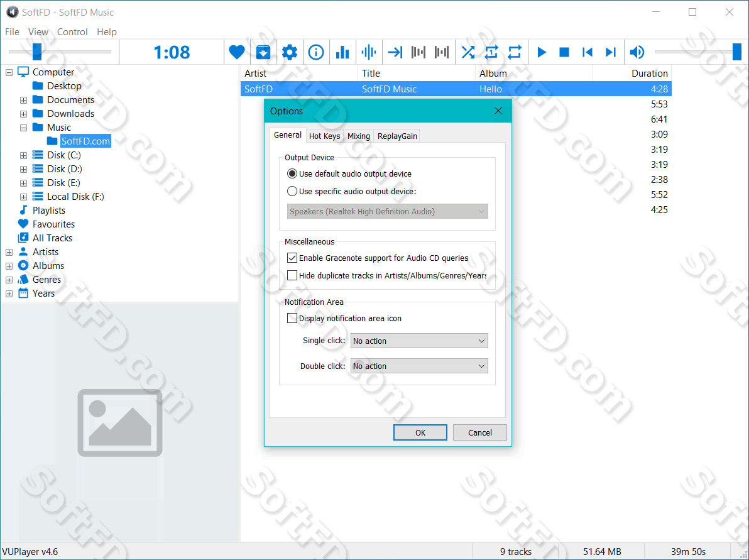Screen dimensions: 749x560
Task: Sort tracks by the Duration column header
Action: [632, 73]
